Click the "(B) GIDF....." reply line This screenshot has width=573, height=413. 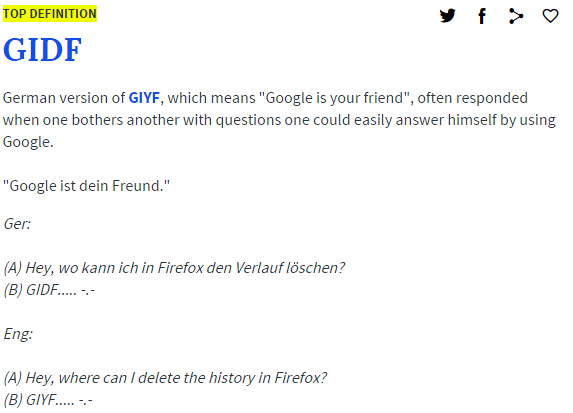point(49,290)
